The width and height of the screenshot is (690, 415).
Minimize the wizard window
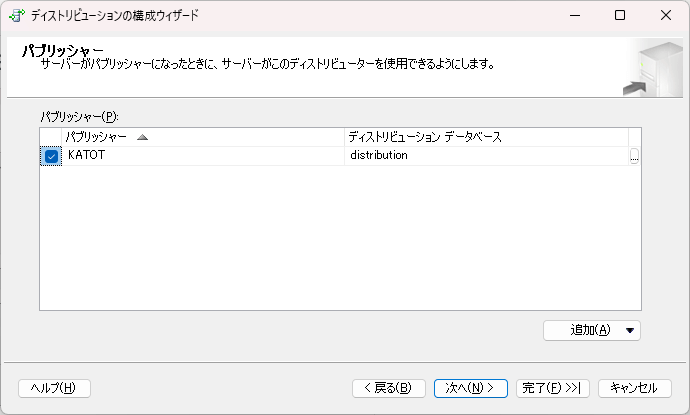pos(574,15)
